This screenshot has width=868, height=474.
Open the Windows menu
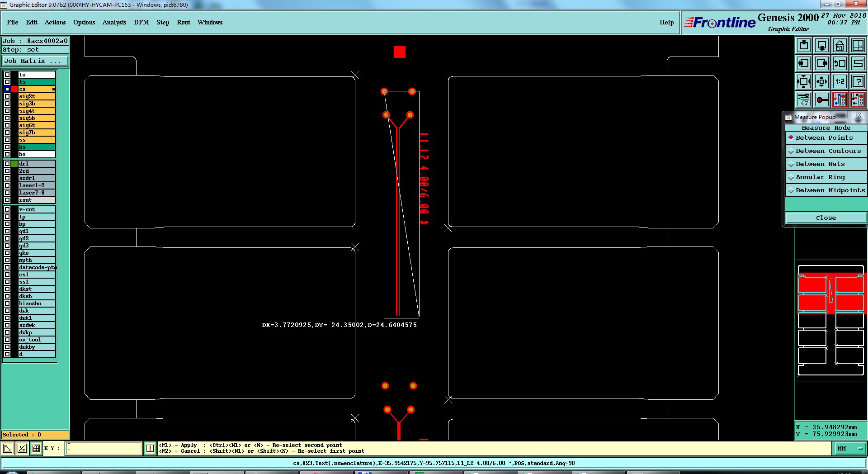coord(210,22)
